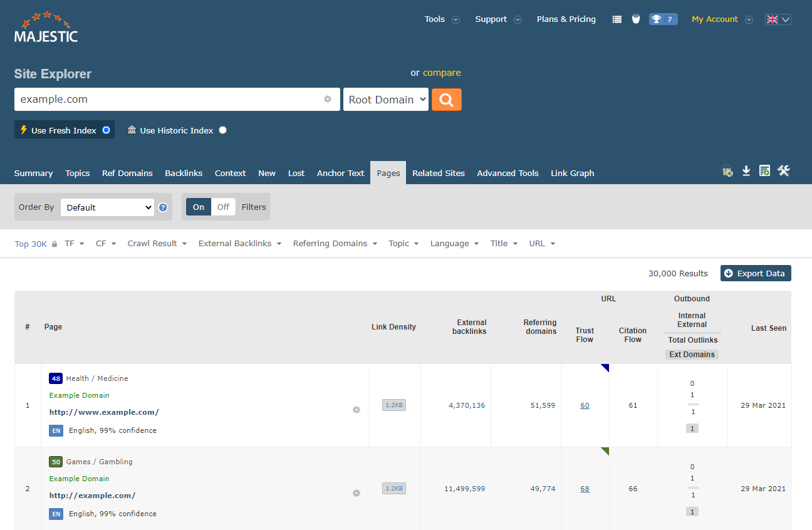Open the tools wrench icon

click(x=784, y=171)
